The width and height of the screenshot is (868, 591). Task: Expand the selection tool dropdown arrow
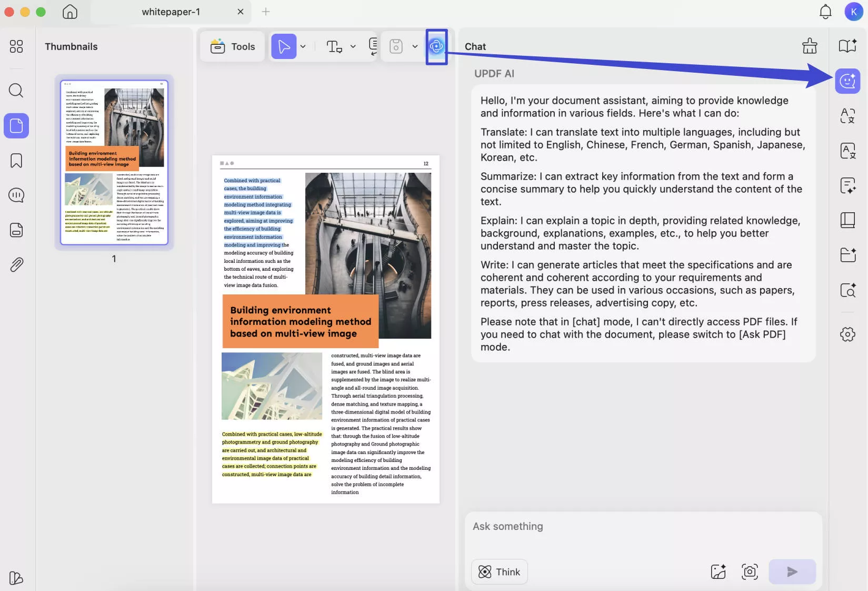click(303, 46)
